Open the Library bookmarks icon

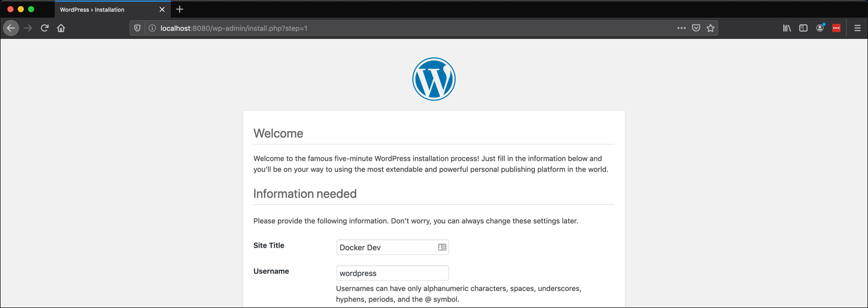pos(787,28)
